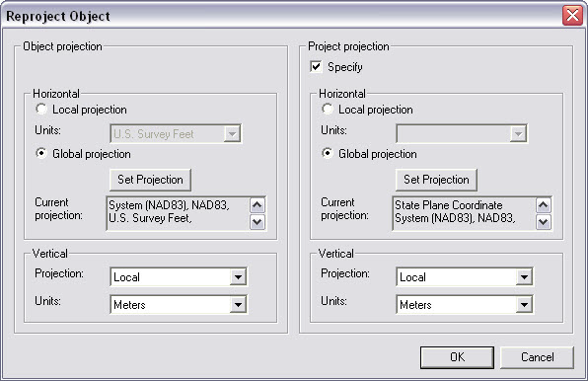Open U.S. Survey Feet units dropdown

176,134
